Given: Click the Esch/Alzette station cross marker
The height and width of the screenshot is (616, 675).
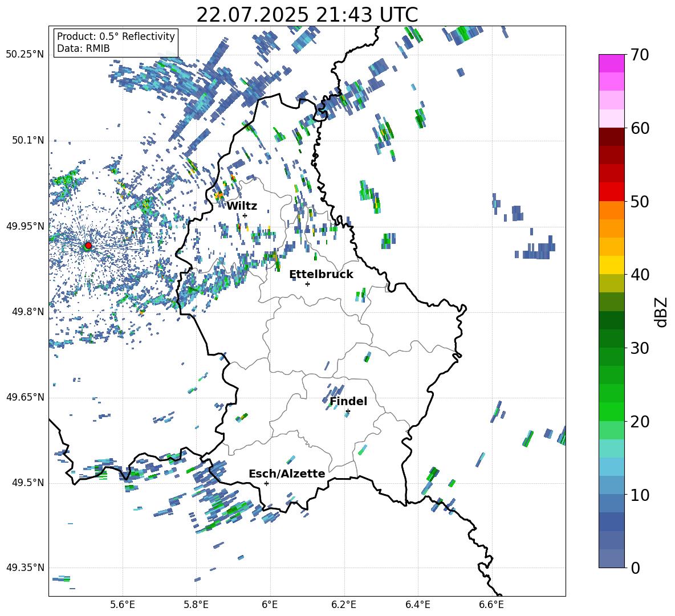Looking at the screenshot, I should (x=266, y=483).
